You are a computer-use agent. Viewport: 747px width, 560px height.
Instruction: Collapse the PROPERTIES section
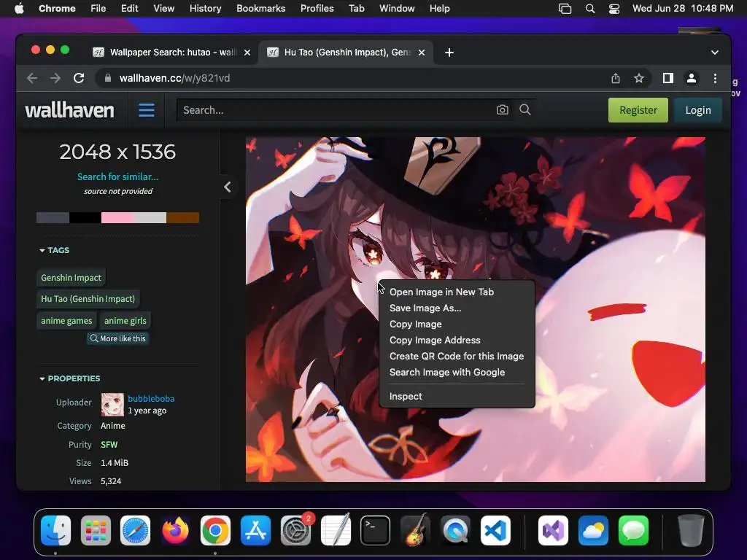click(x=69, y=378)
